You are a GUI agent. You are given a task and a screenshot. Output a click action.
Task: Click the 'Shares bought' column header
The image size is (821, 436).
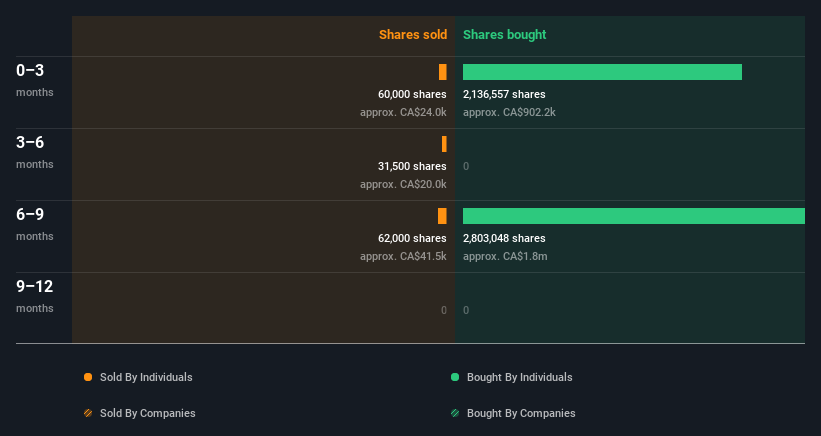pos(504,35)
